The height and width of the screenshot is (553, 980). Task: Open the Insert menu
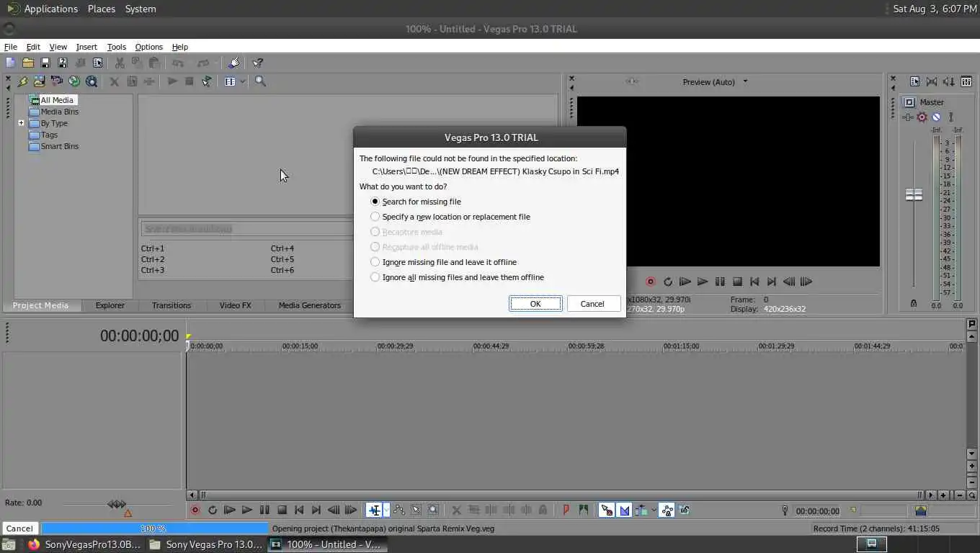click(x=86, y=47)
